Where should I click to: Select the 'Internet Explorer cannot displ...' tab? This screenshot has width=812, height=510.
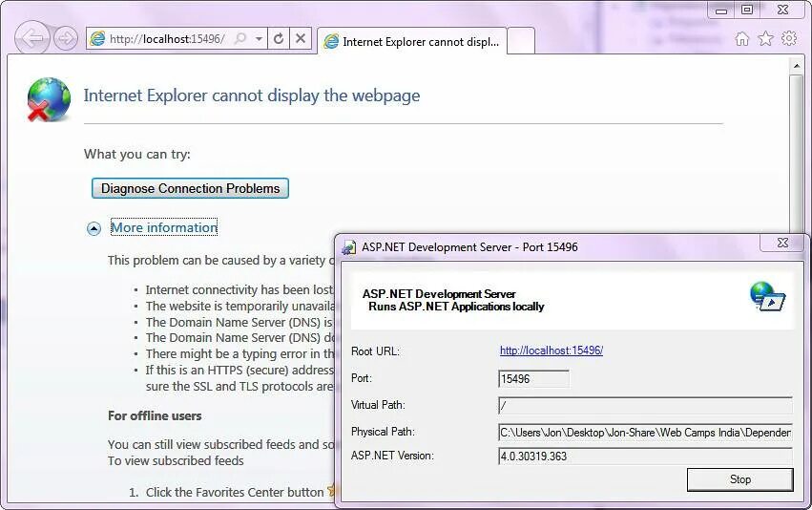(x=412, y=41)
